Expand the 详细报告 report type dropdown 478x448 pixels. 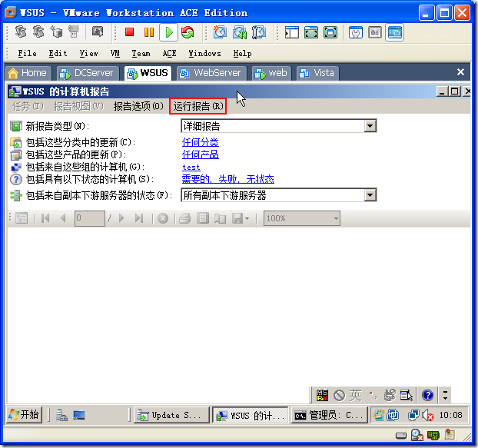point(370,126)
